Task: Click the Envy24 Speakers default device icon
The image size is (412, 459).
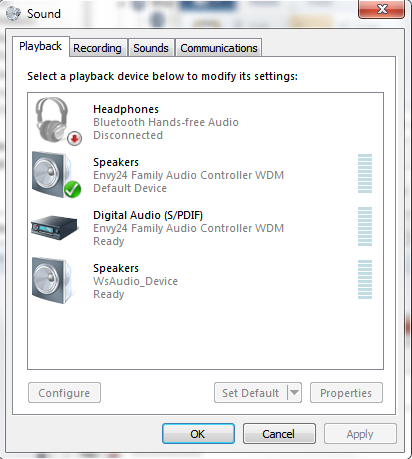Action: point(56,174)
